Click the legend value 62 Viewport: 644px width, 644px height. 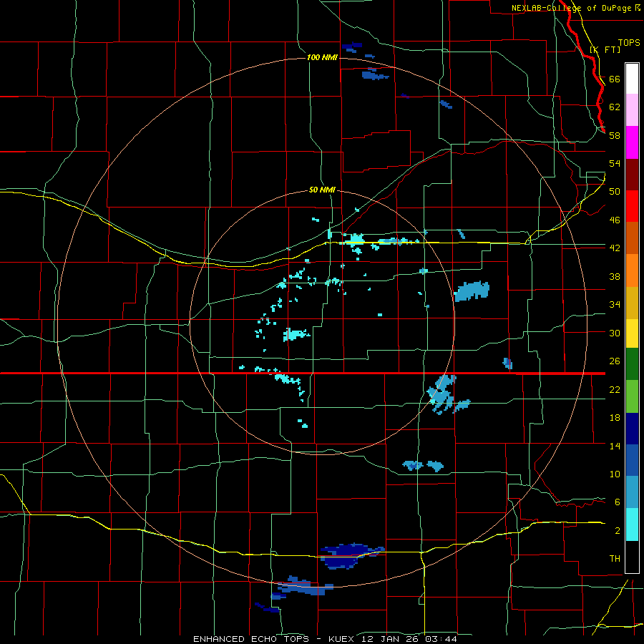[615, 107]
